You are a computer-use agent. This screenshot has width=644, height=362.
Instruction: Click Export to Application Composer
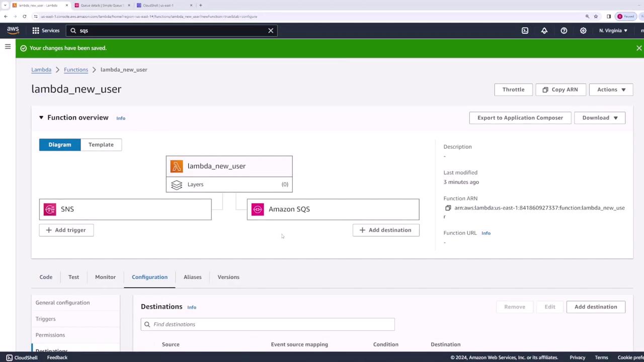[520, 118]
